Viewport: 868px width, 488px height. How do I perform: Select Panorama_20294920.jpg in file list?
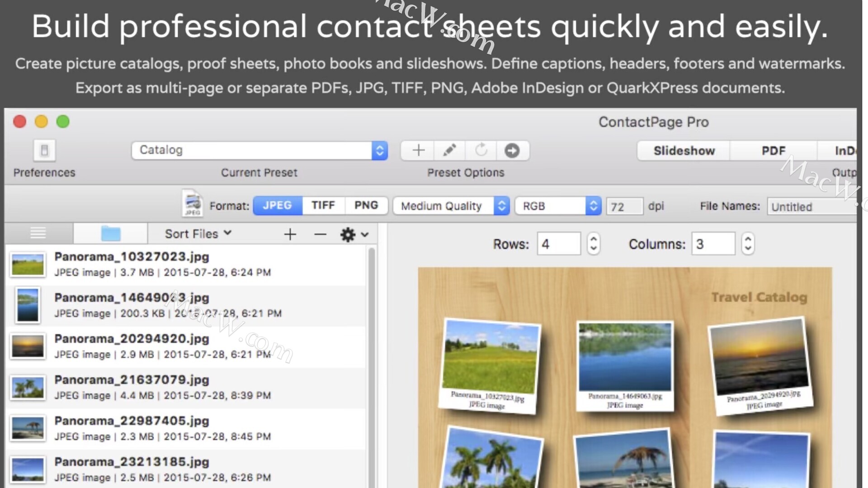[x=186, y=347]
